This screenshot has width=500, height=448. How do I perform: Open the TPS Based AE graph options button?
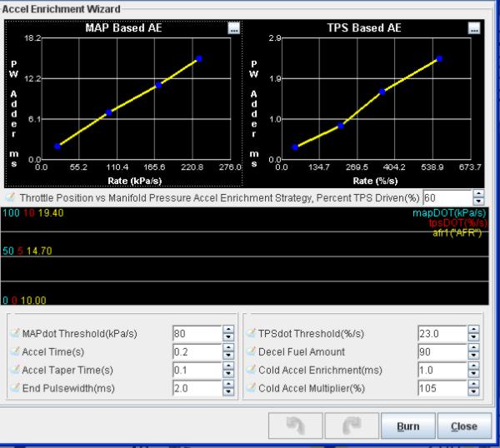pos(474,27)
